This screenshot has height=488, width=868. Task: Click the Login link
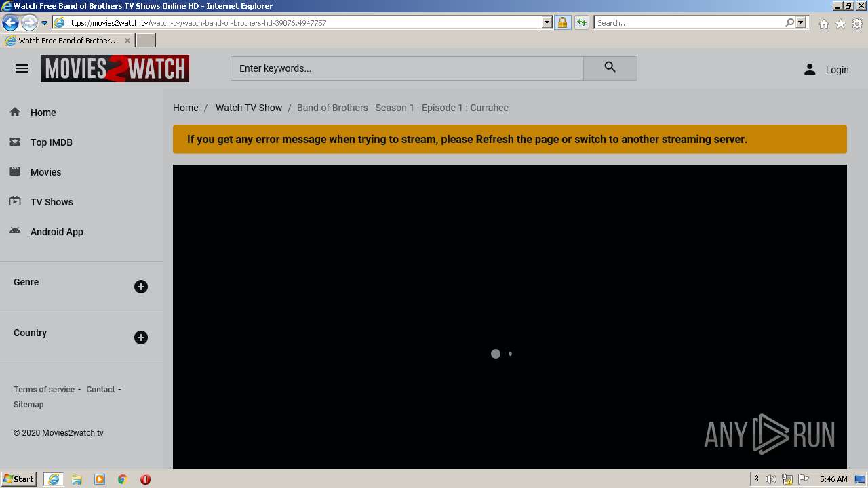pyautogui.click(x=837, y=70)
